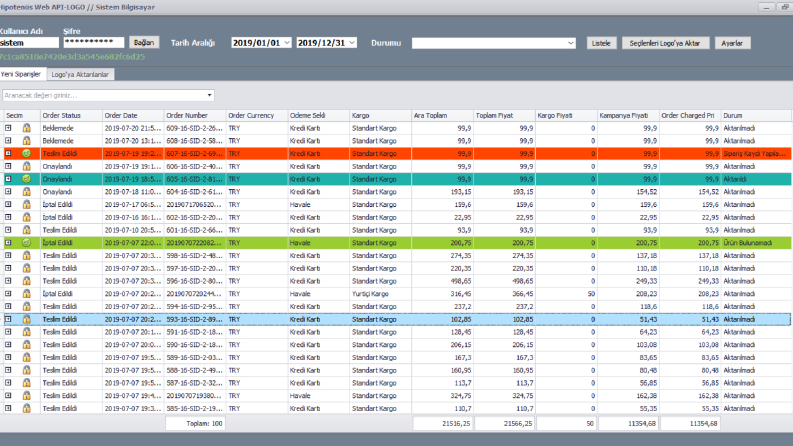Viewport: 793px width, 446px height.
Task: Open the end date dropdown 2019/12/31
Action: (x=352, y=42)
